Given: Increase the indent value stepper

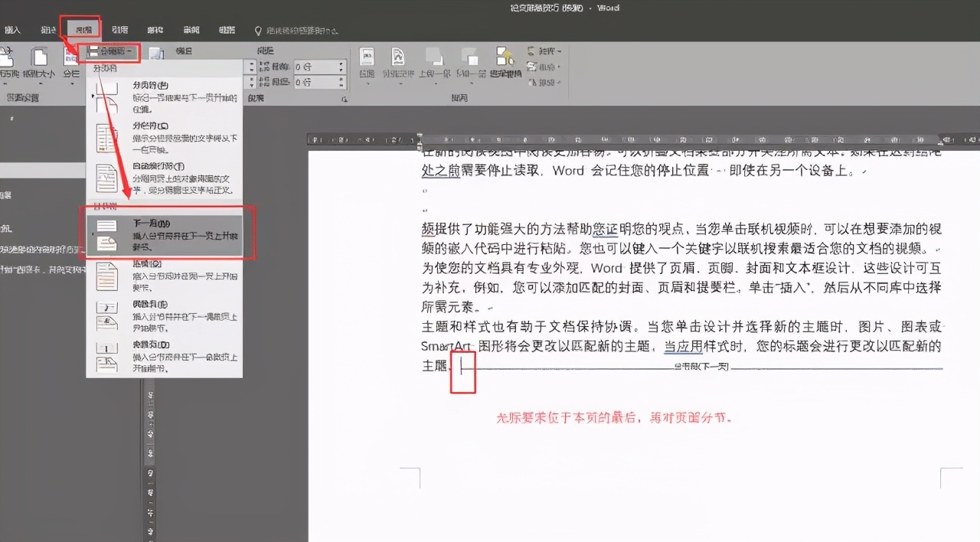Looking at the screenshot, I should (341, 63).
